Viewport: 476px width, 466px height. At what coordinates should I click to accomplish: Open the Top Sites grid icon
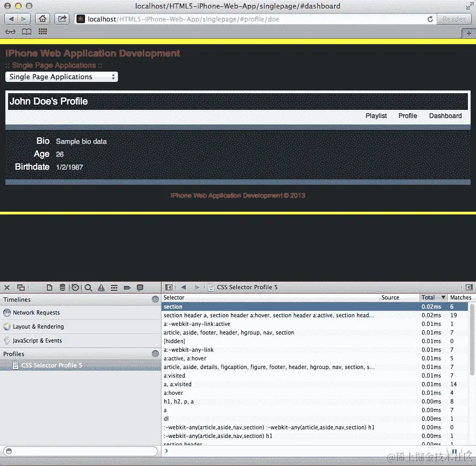[x=43, y=32]
